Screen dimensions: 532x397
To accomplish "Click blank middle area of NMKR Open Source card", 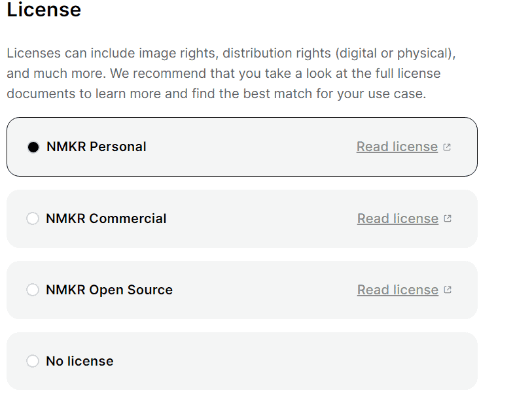I will tap(264, 290).
